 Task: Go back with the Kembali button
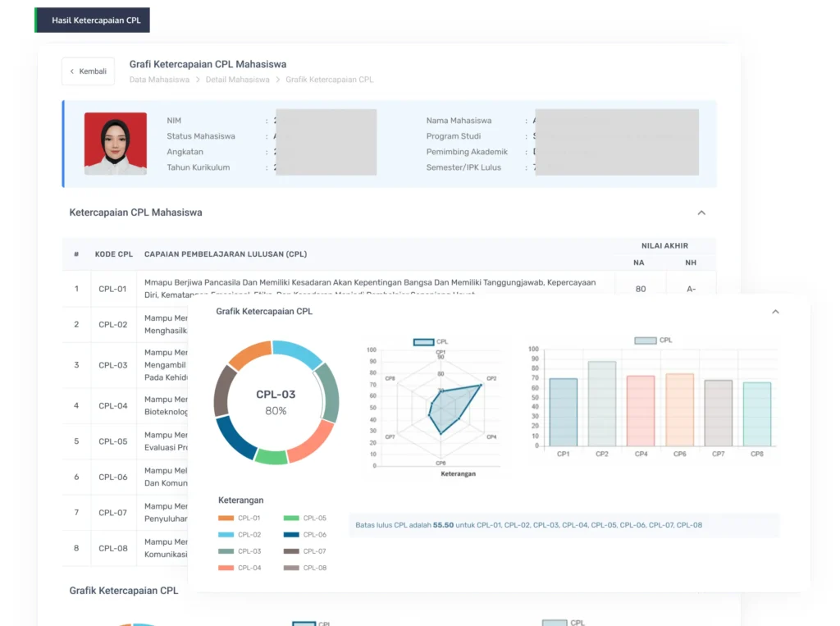(x=88, y=71)
